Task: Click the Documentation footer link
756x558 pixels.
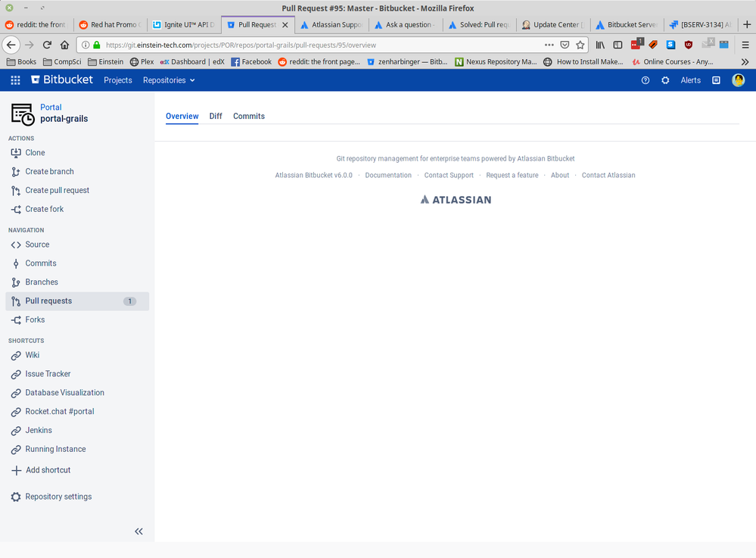Action: [388, 175]
